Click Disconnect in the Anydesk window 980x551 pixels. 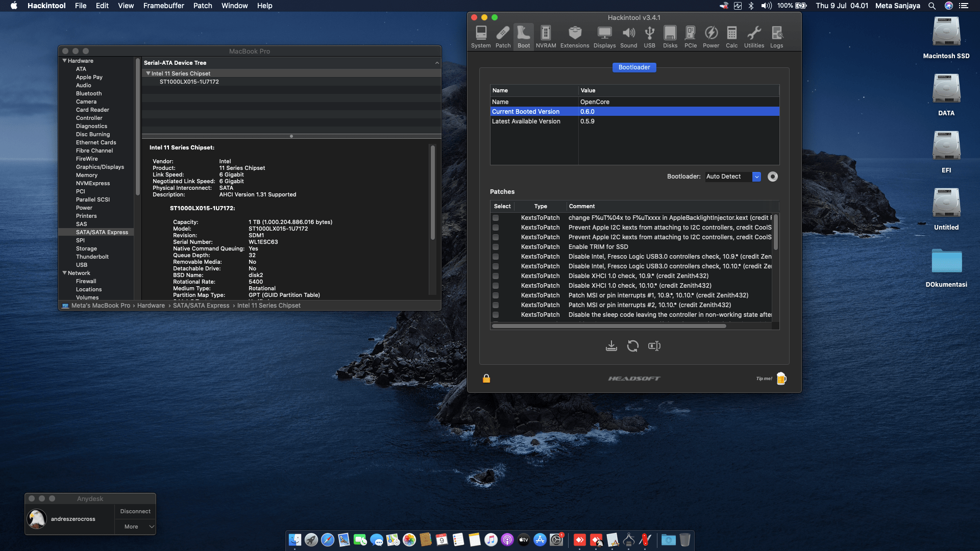(x=135, y=511)
